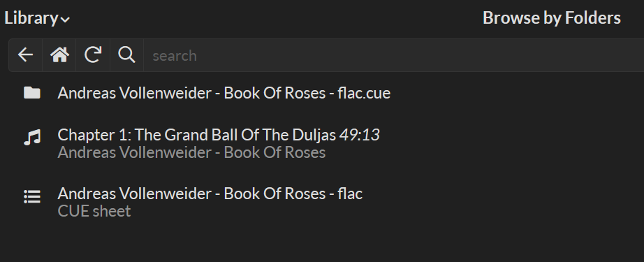Click the CUE sheet subtitle label

(94, 211)
